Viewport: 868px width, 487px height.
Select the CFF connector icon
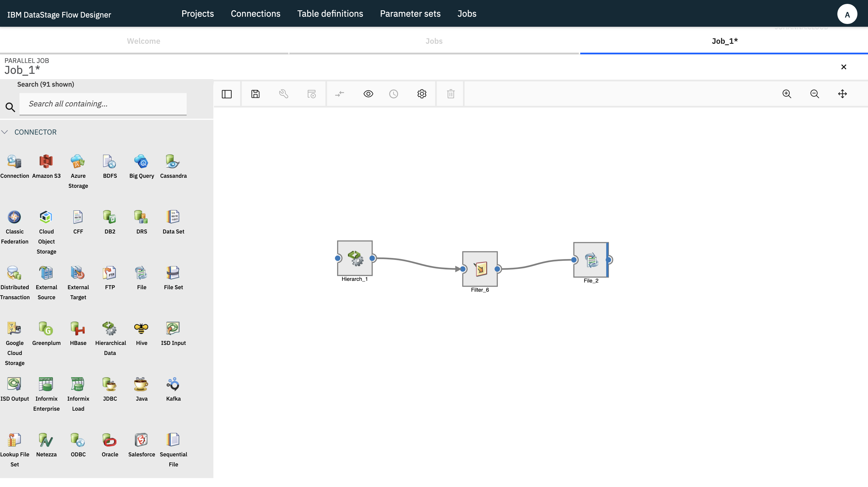(x=78, y=217)
